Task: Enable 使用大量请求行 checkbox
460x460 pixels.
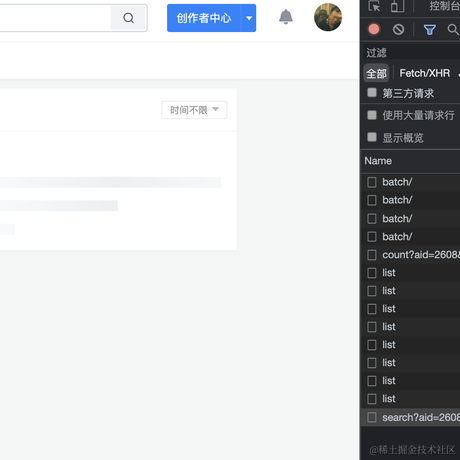Action: coord(372,115)
